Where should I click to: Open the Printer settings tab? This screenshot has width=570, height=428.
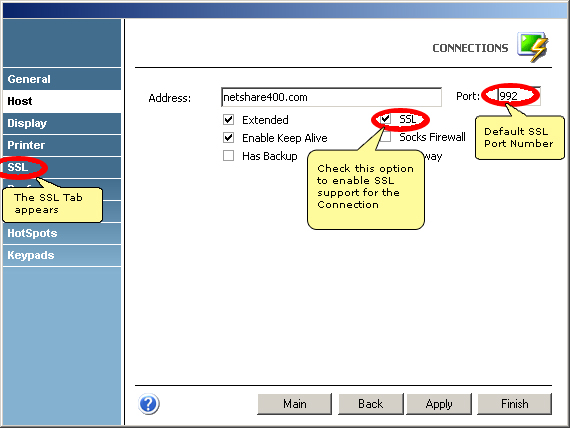[62, 145]
